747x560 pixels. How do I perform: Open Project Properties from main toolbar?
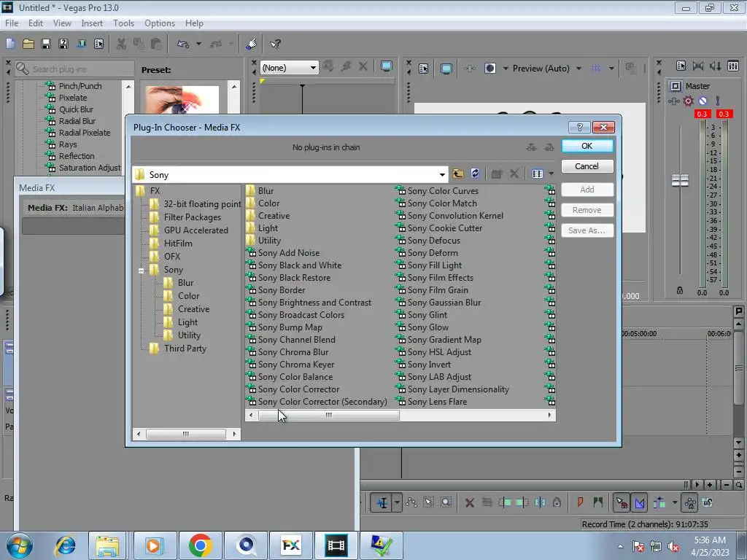[98, 44]
